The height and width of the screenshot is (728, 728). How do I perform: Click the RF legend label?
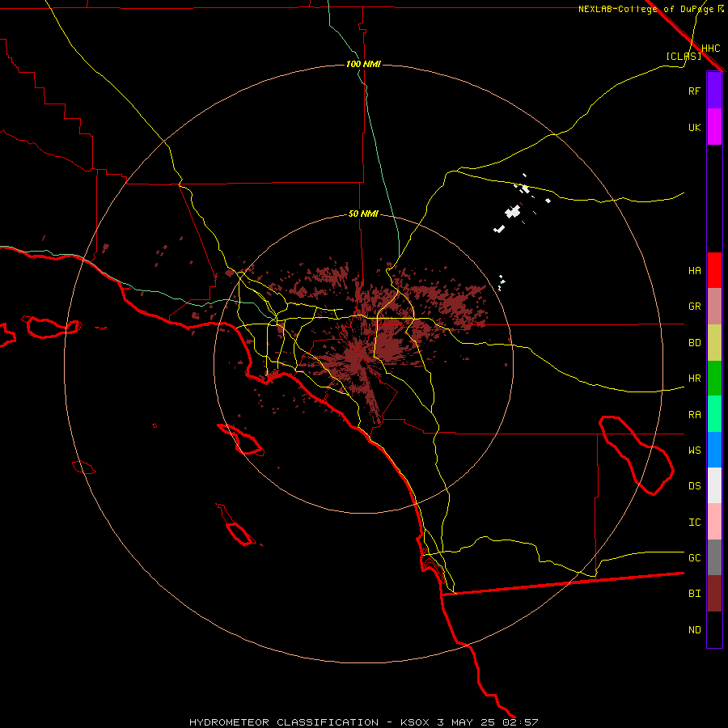[694, 91]
